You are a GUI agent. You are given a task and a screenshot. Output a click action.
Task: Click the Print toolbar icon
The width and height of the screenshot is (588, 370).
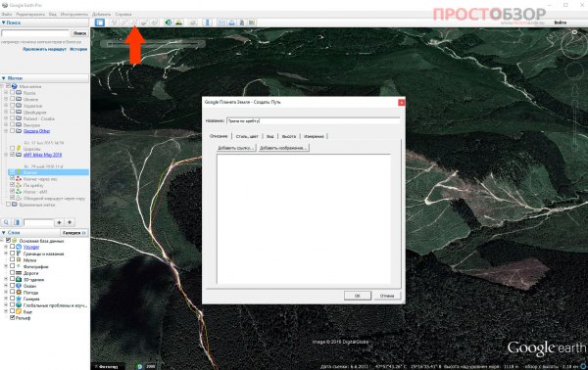tap(231, 23)
